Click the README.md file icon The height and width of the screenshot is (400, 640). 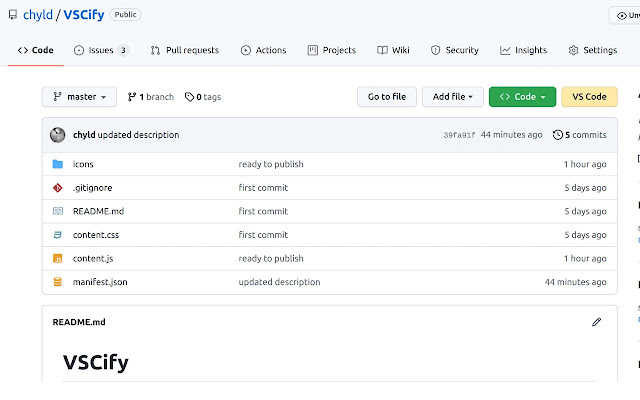pos(58,211)
